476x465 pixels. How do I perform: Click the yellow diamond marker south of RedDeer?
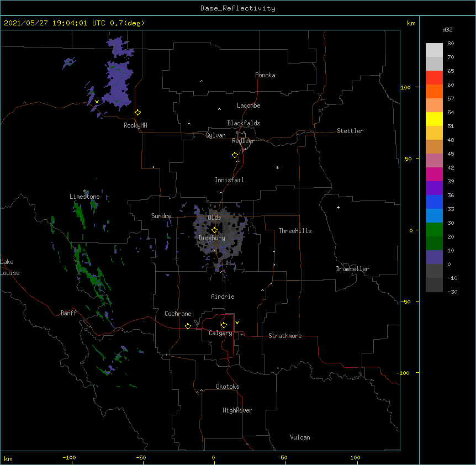tap(235, 155)
